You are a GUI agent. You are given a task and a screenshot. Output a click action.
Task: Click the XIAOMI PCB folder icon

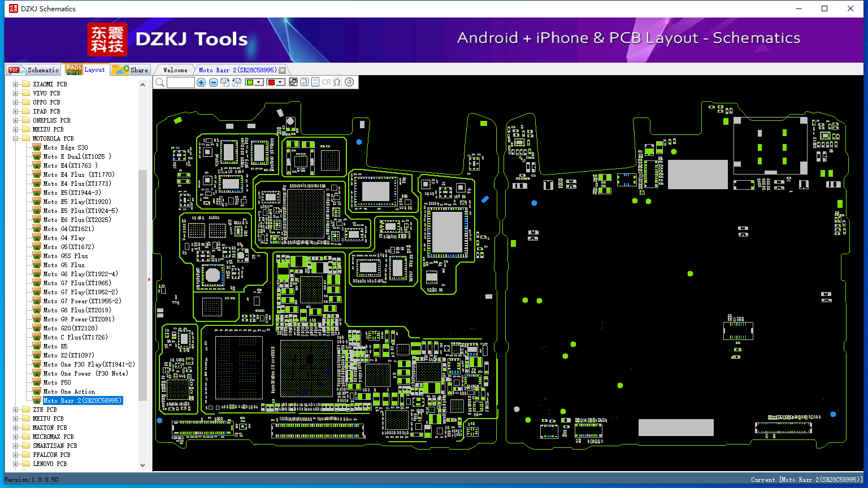pyautogui.click(x=25, y=84)
